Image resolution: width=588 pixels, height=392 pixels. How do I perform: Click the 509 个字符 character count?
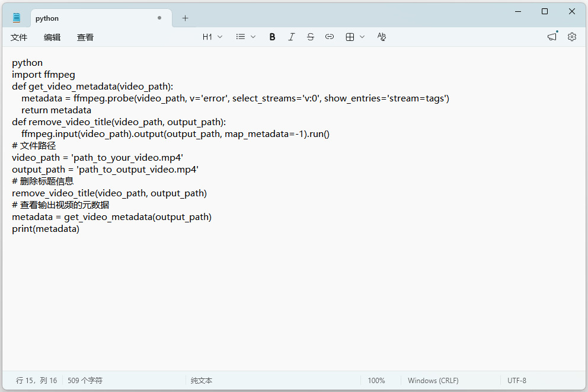tap(85, 380)
